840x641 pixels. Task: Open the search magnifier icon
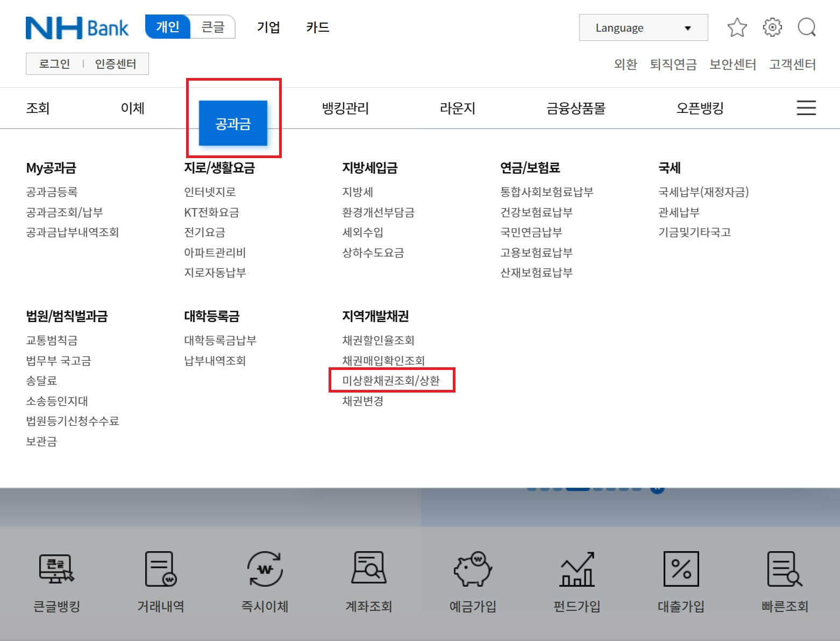(x=806, y=27)
